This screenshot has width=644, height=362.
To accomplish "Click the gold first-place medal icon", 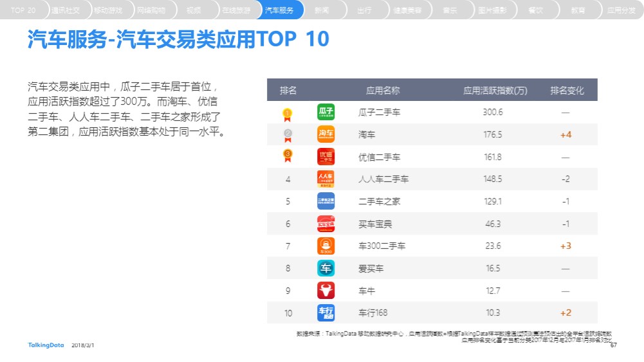I will click(x=288, y=114).
